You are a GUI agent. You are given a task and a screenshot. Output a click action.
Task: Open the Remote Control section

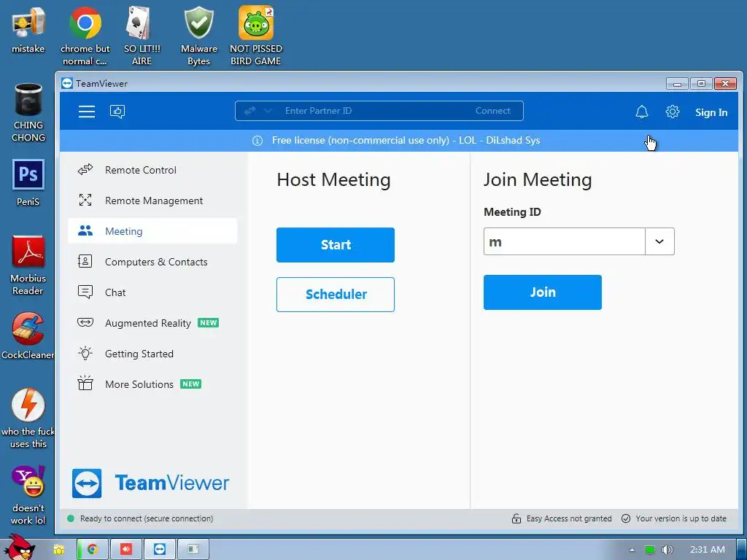pos(152,170)
